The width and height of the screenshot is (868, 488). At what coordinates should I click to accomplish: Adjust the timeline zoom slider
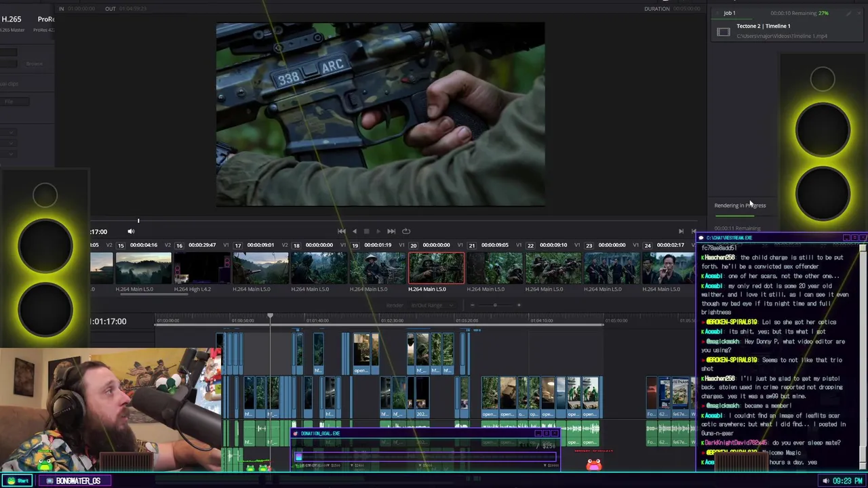[495, 306]
